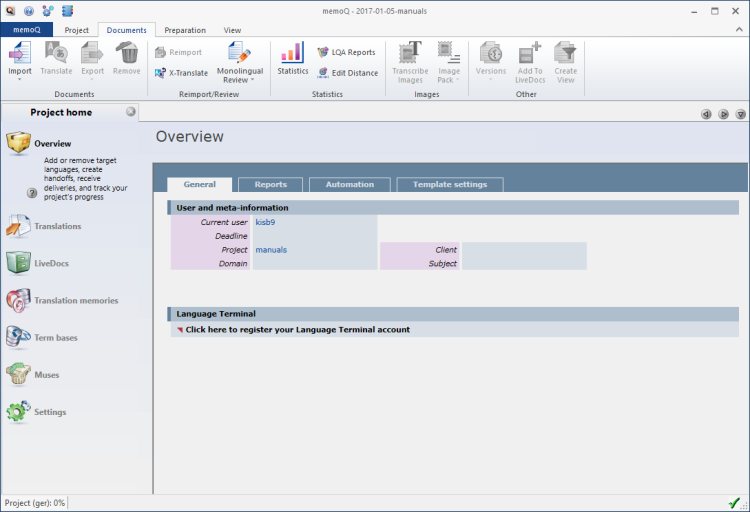Screen dimensions: 750x512
Task: Select the Documents ribbon tab
Action: [x=127, y=30]
